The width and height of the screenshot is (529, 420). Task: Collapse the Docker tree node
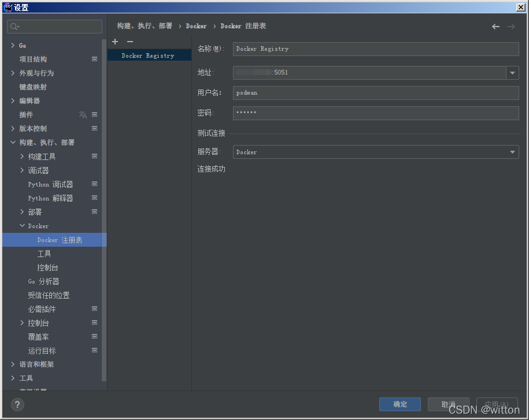pyautogui.click(x=23, y=225)
